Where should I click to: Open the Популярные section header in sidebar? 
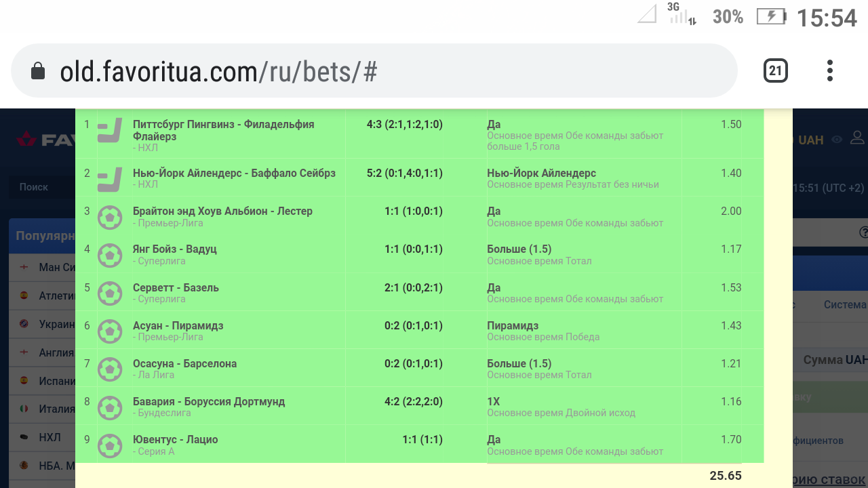click(x=42, y=236)
